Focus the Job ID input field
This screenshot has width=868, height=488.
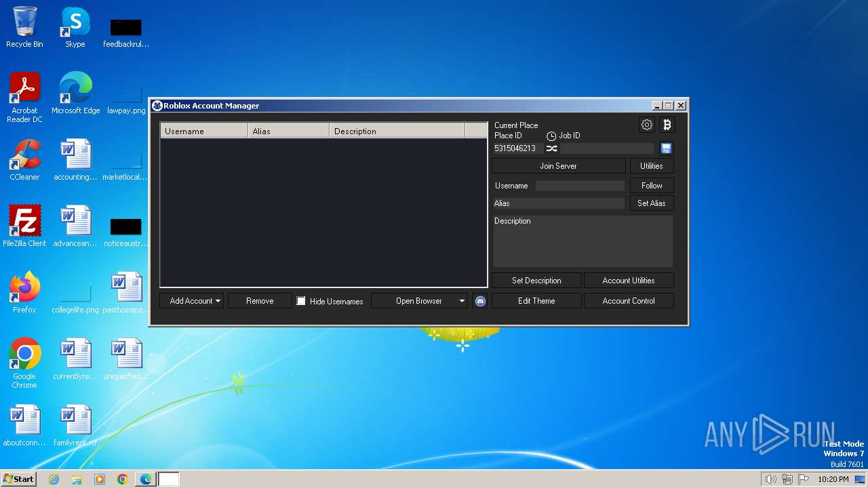tap(608, 148)
